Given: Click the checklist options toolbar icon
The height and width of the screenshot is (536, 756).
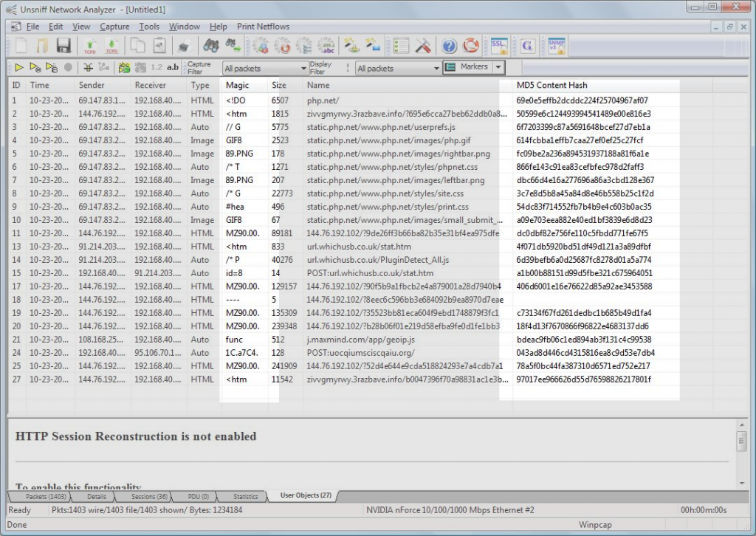Looking at the screenshot, I should (401, 46).
